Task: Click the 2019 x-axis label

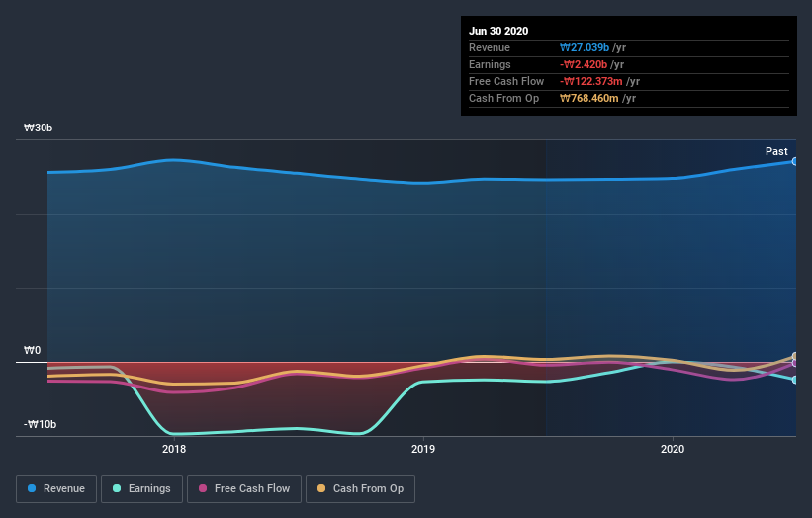Action: click(x=423, y=449)
